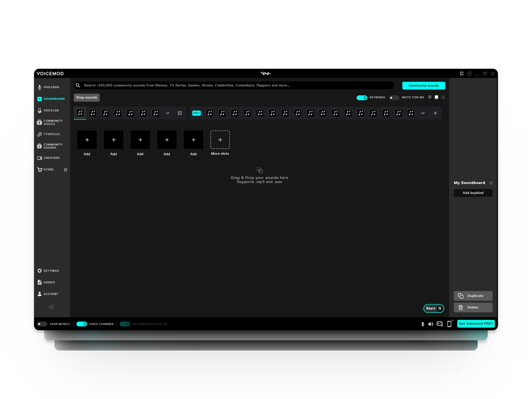Toggle the Keybinds switch
Screen dimensions: 532x399
tap(362, 98)
